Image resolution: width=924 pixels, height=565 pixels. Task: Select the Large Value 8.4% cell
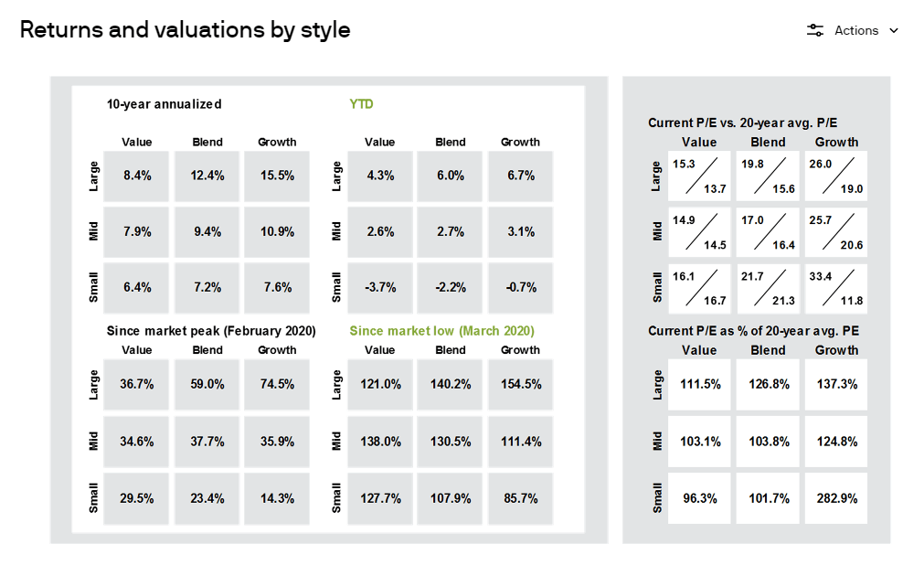tap(136, 176)
